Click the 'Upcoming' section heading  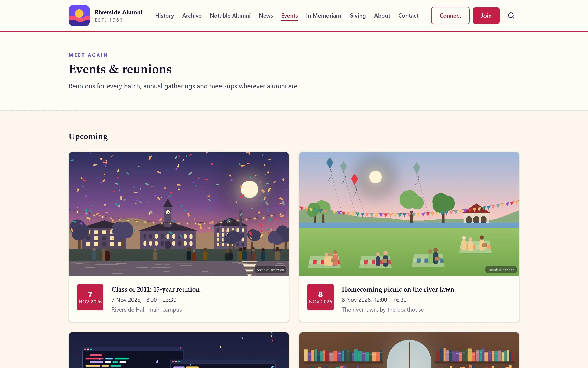[88, 137]
